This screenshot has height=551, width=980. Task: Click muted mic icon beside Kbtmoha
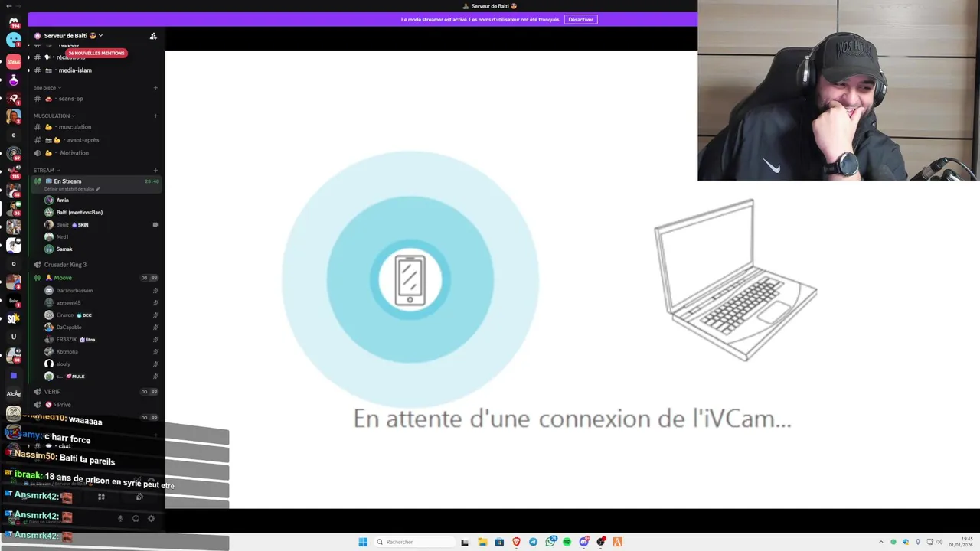tap(155, 352)
